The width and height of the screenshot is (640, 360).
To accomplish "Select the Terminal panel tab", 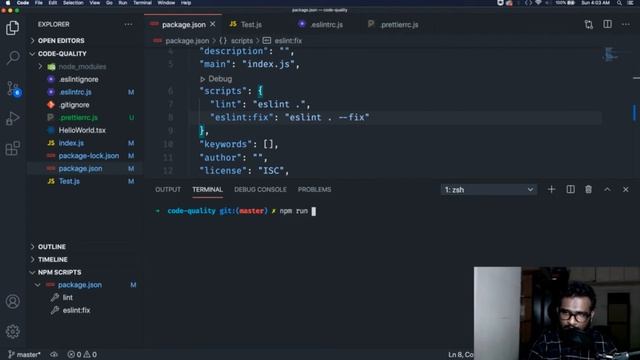I will coord(207,189).
